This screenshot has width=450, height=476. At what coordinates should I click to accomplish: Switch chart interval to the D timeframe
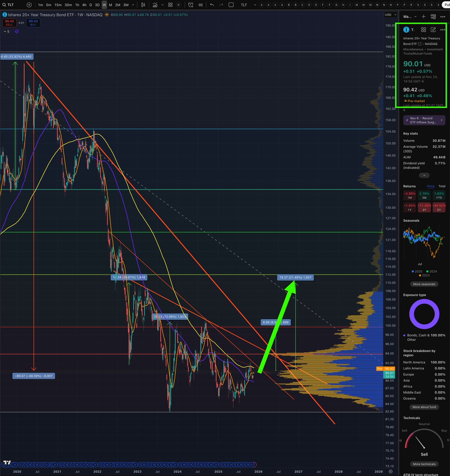[90, 5]
